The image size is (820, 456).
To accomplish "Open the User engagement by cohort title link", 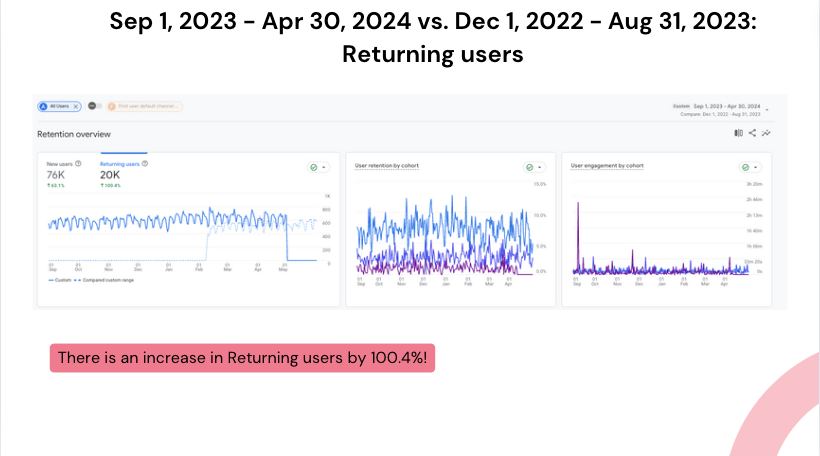I will click(x=607, y=166).
